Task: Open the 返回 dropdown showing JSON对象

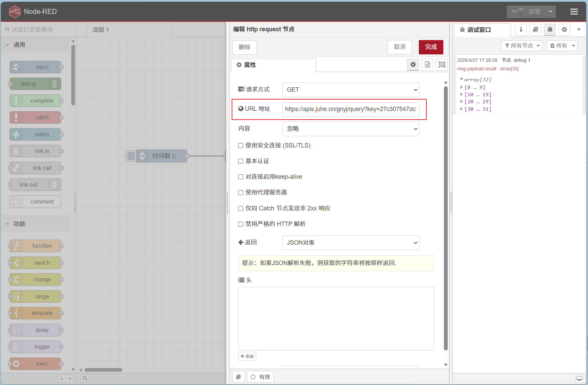Action: (x=351, y=243)
